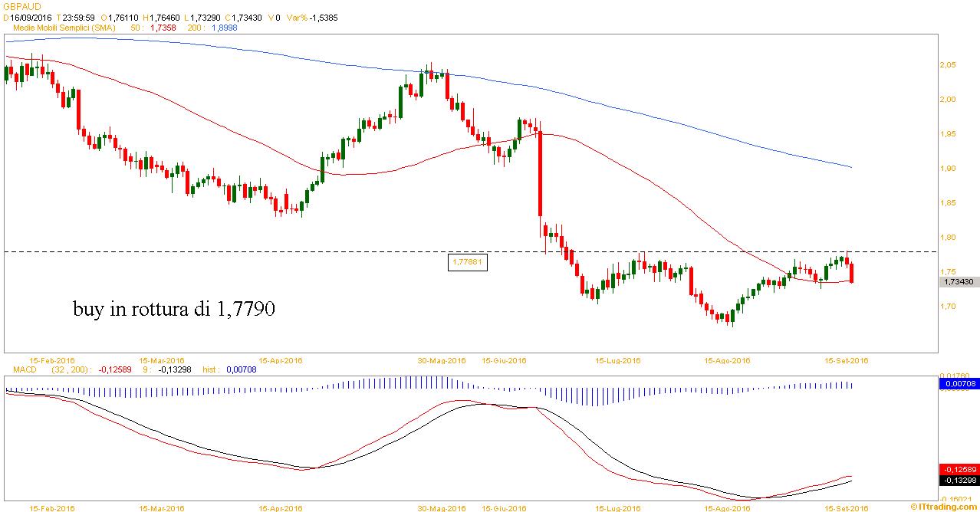Select the red MACD tag -0,12589
980x512 pixels.
[x=959, y=469]
